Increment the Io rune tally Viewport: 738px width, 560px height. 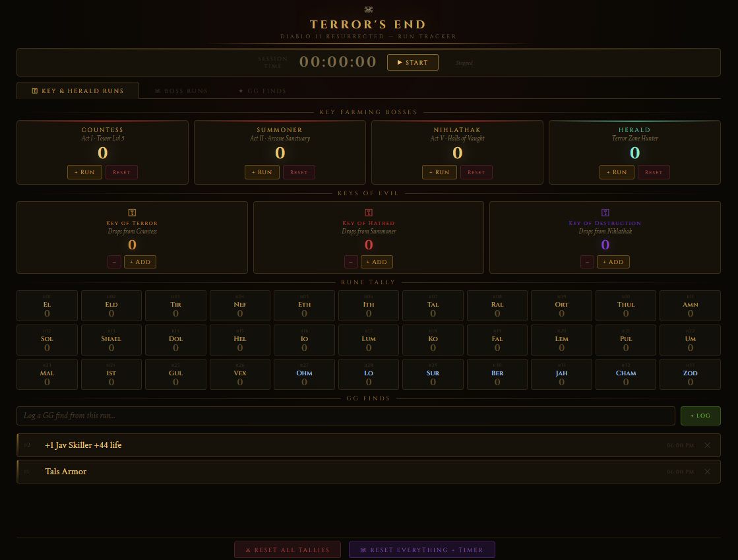coord(305,340)
